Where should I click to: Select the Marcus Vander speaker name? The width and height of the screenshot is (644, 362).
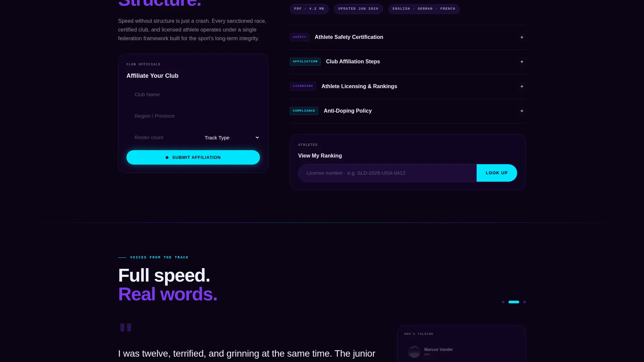[x=438, y=350]
